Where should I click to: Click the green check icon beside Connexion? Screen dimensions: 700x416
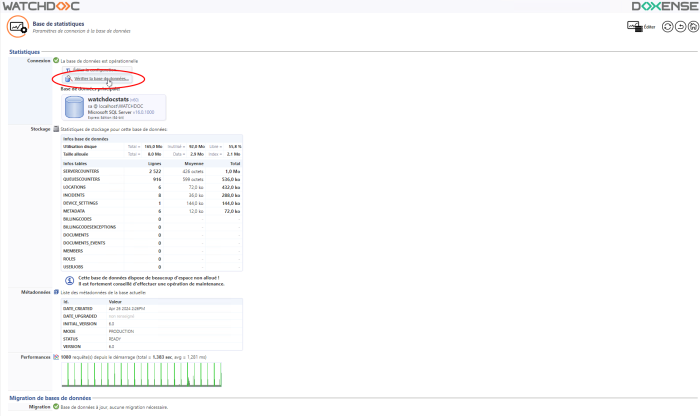click(x=56, y=61)
